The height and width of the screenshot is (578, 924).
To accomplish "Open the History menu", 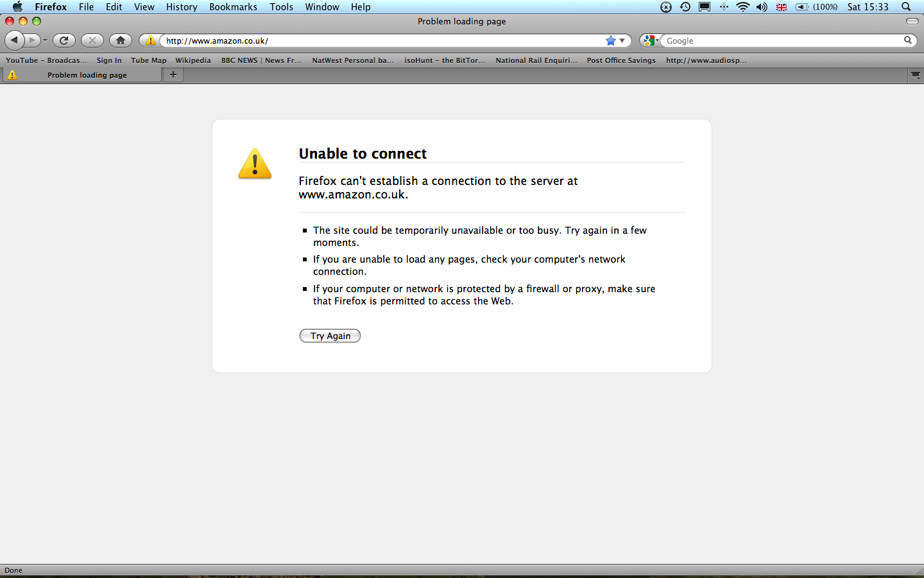I will (x=182, y=7).
